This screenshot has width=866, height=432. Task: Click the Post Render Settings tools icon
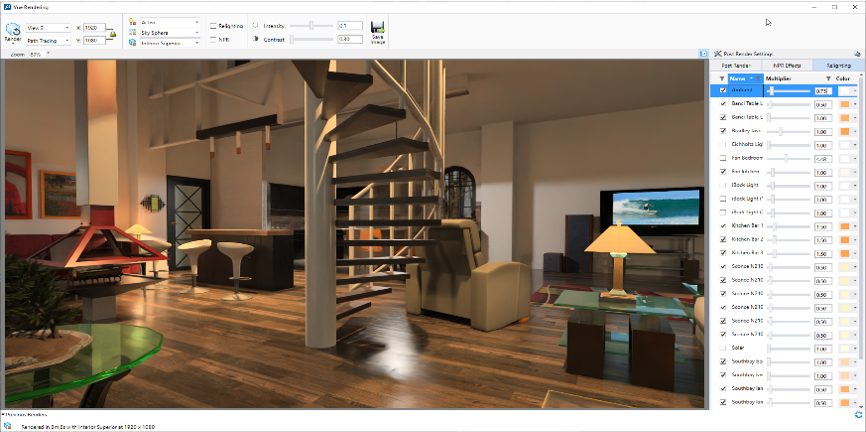point(718,53)
